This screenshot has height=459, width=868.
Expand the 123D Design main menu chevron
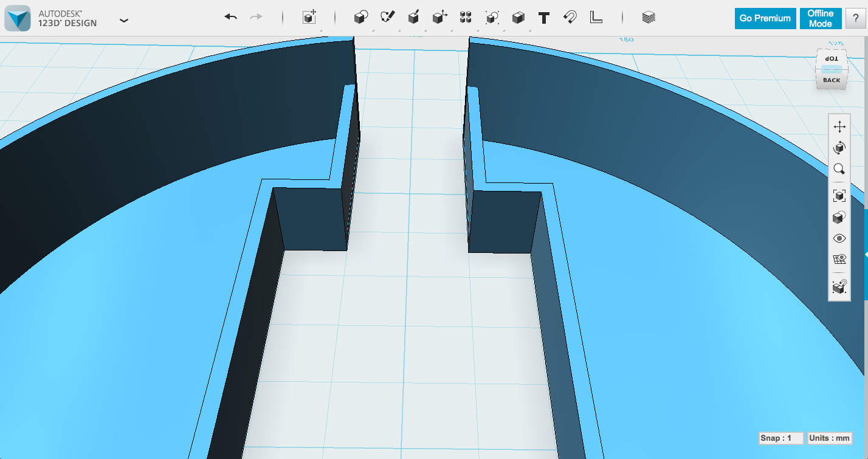(124, 20)
